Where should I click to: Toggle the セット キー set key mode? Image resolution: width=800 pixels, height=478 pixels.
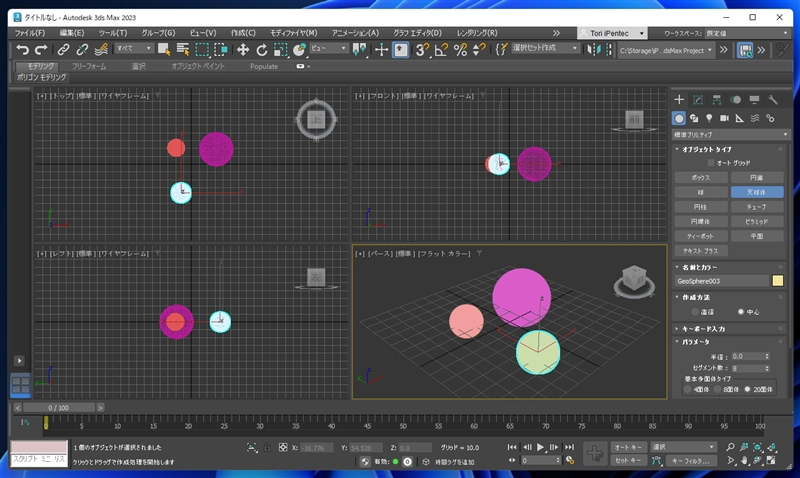(x=629, y=460)
